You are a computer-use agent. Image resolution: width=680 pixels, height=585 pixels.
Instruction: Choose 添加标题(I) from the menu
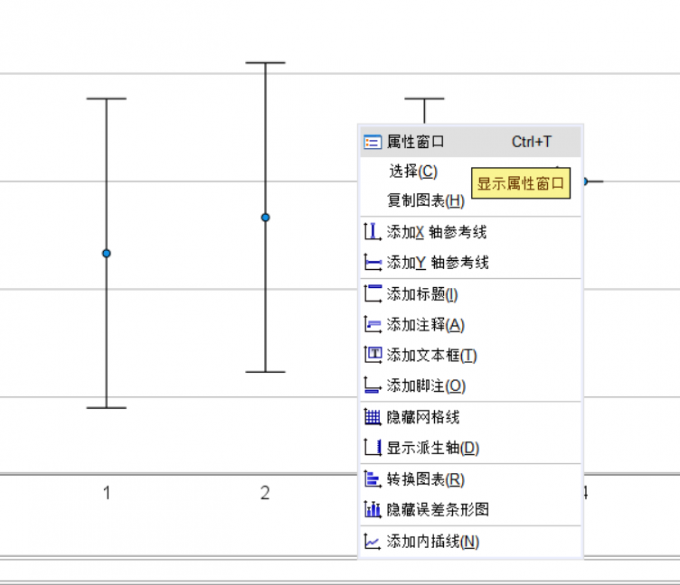tap(471, 294)
